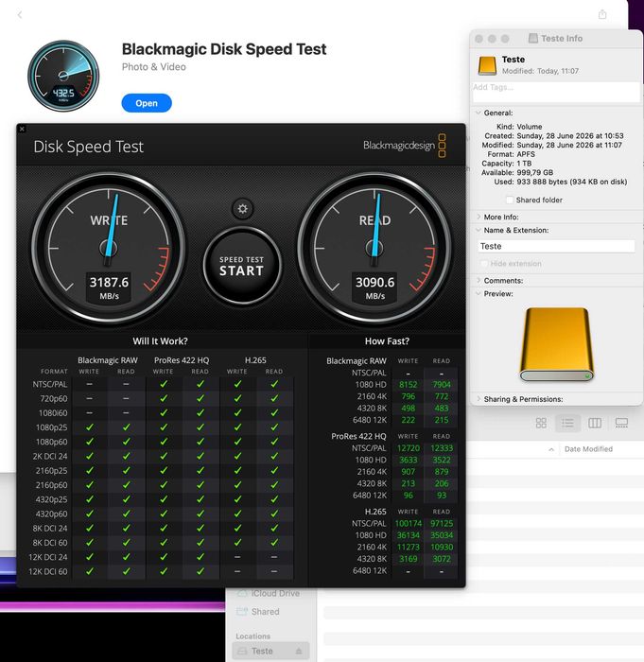Click the How Fast? heading
Screen dimensions: 644x662
tap(387, 341)
